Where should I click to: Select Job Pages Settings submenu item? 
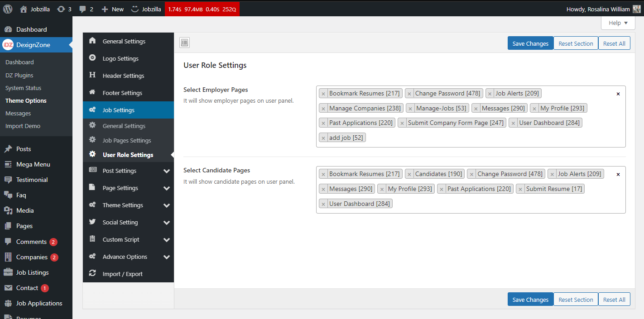[127, 141]
